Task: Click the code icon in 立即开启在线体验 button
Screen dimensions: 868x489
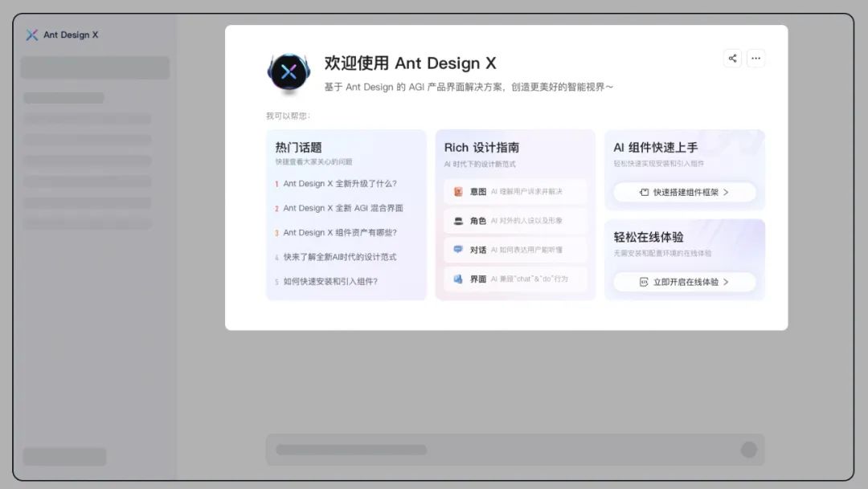Action: [x=644, y=282]
